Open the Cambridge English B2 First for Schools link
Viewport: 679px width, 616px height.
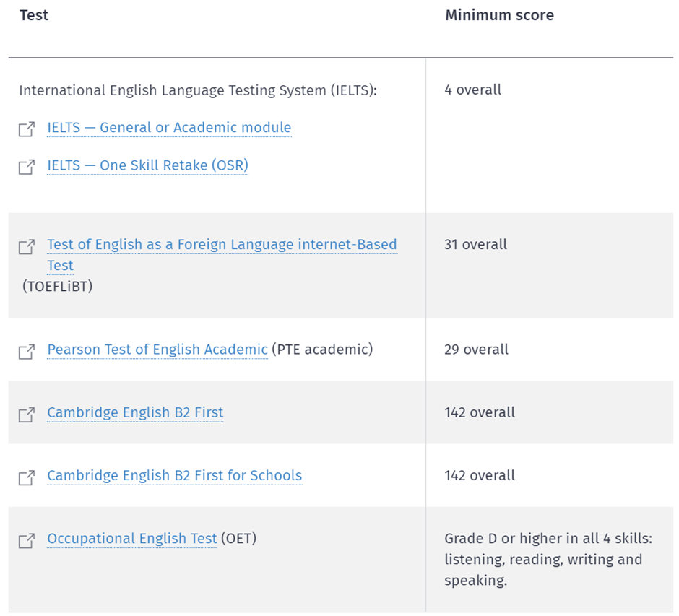click(174, 476)
